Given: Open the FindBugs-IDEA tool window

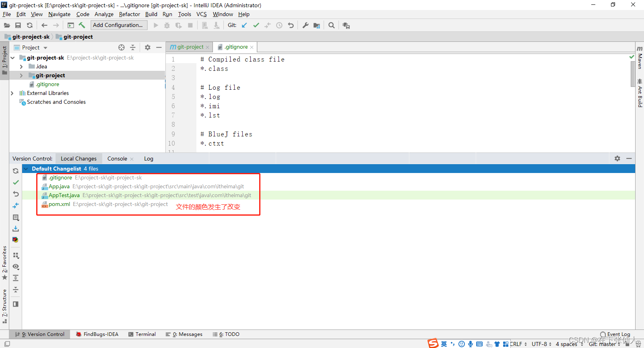Looking at the screenshot, I should (x=97, y=334).
